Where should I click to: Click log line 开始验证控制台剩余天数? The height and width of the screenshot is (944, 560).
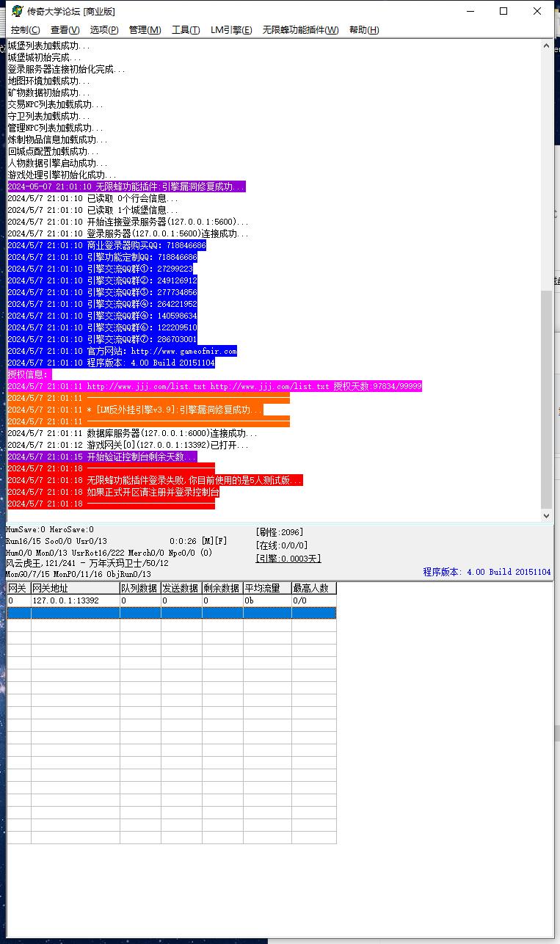click(102, 457)
